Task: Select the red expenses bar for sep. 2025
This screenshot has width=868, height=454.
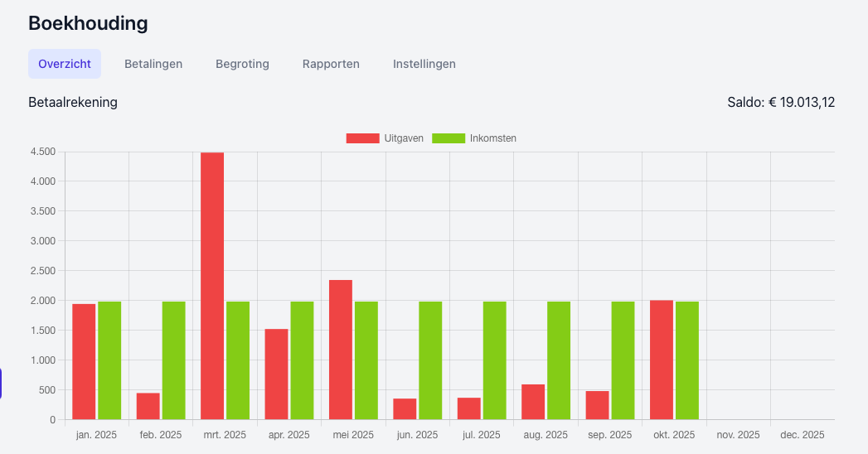Action: 597,405
